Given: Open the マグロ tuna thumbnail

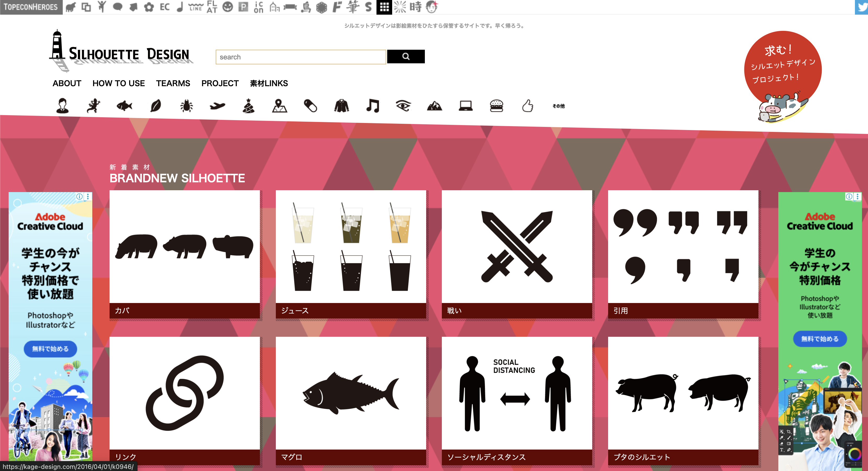Looking at the screenshot, I should [x=351, y=393].
